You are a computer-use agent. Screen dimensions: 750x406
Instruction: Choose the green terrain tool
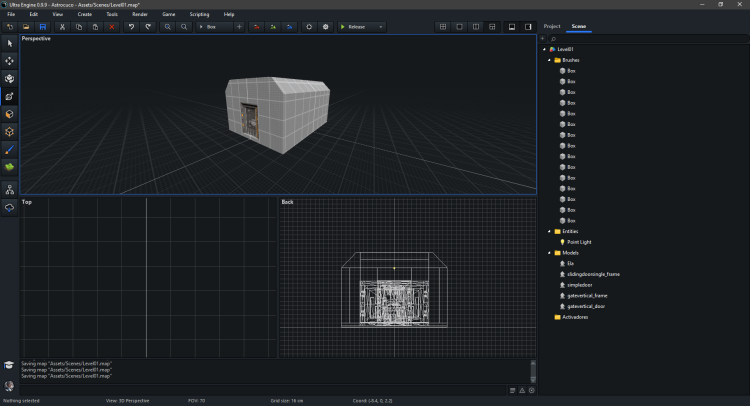tap(9, 166)
